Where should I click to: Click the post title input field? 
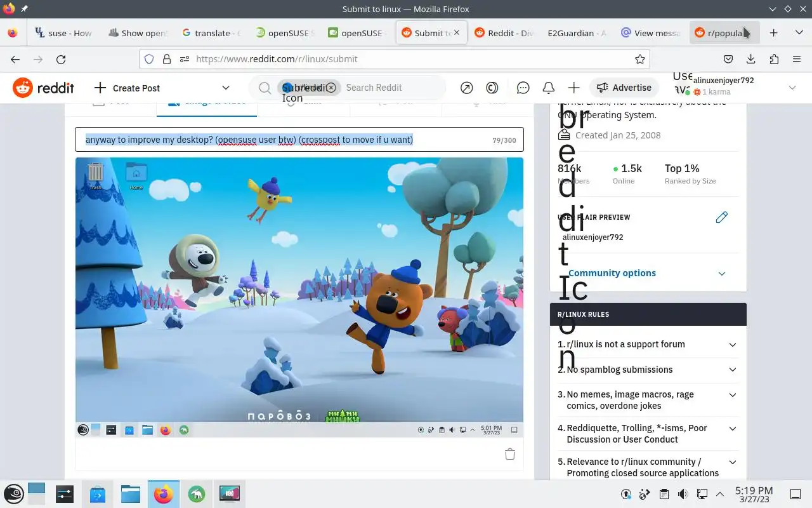pyautogui.click(x=299, y=140)
